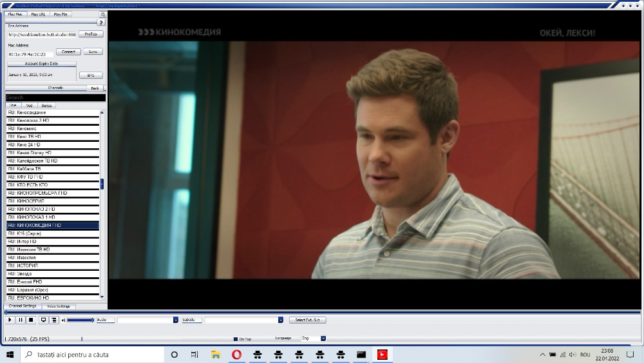Viewport: 644px width, 363px height.
Task: Click the EPG button
Action: [91, 75]
